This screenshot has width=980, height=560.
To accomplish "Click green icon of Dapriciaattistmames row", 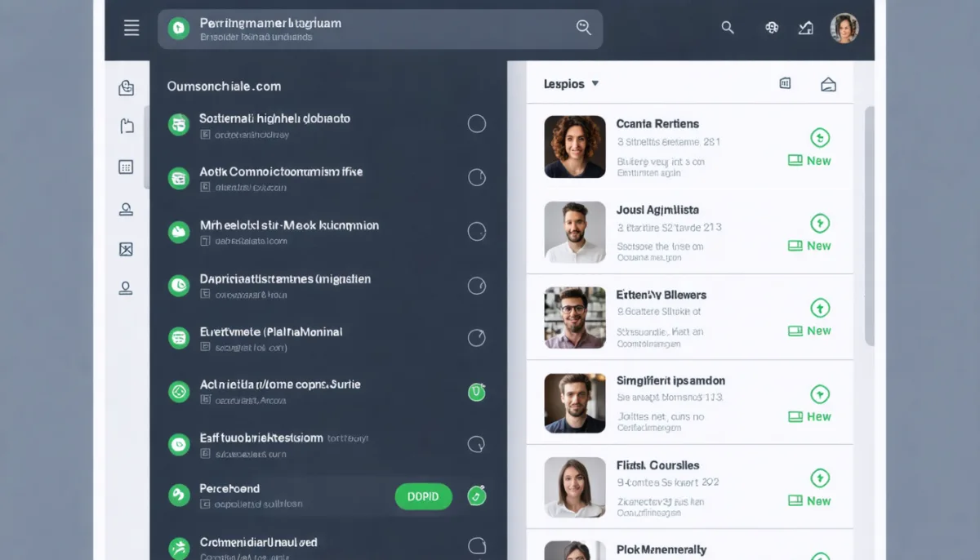I will coord(179,286).
